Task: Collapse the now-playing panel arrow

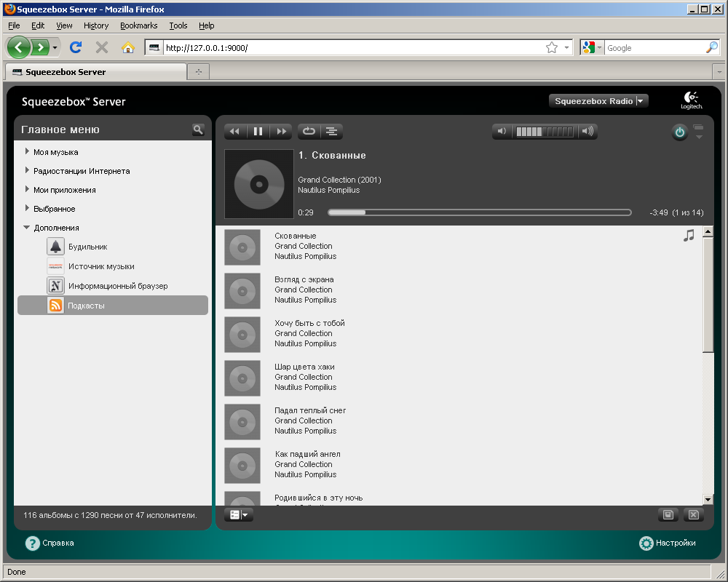Action: [x=699, y=137]
